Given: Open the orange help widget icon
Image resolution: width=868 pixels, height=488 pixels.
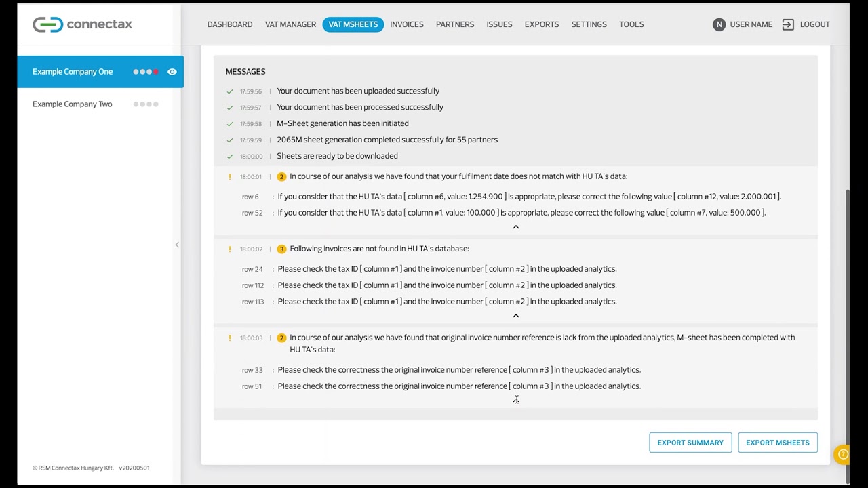Looking at the screenshot, I should coord(843,454).
